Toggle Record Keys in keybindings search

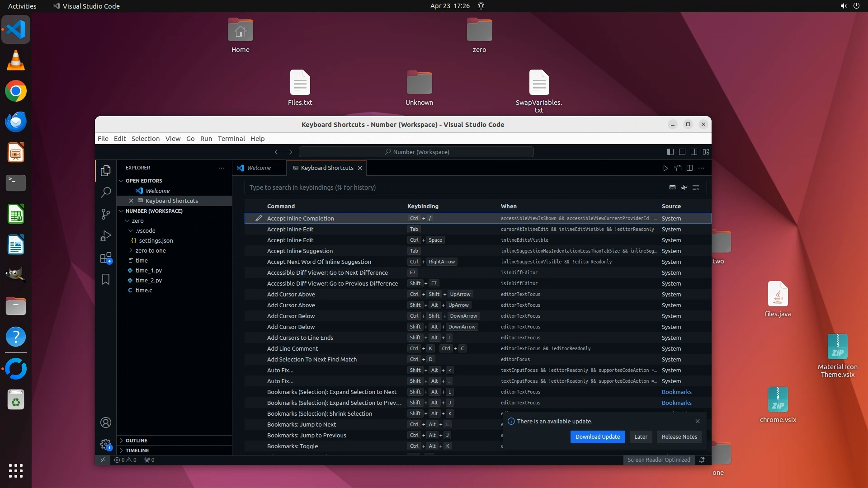[x=672, y=188]
